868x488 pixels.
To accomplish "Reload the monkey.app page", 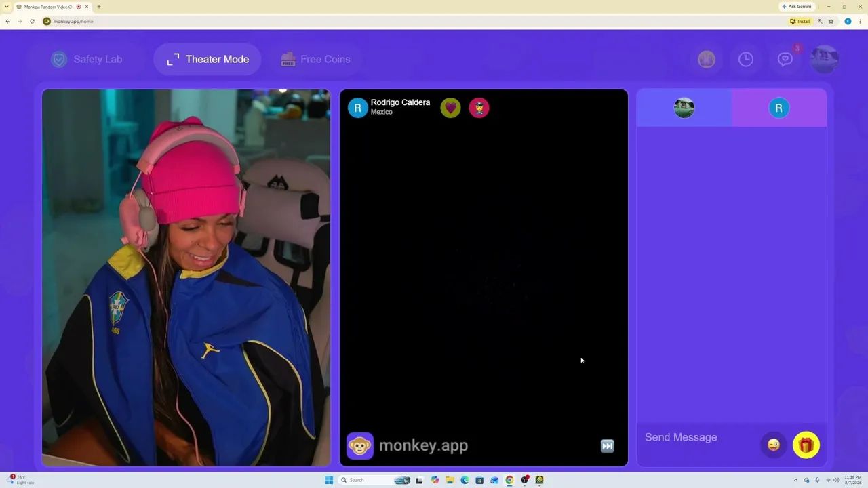I will (32, 21).
